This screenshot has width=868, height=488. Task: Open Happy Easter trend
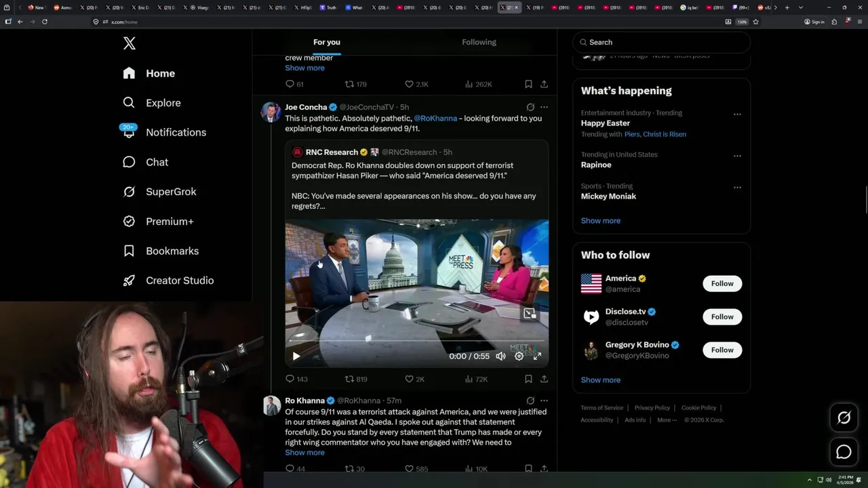click(606, 123)
